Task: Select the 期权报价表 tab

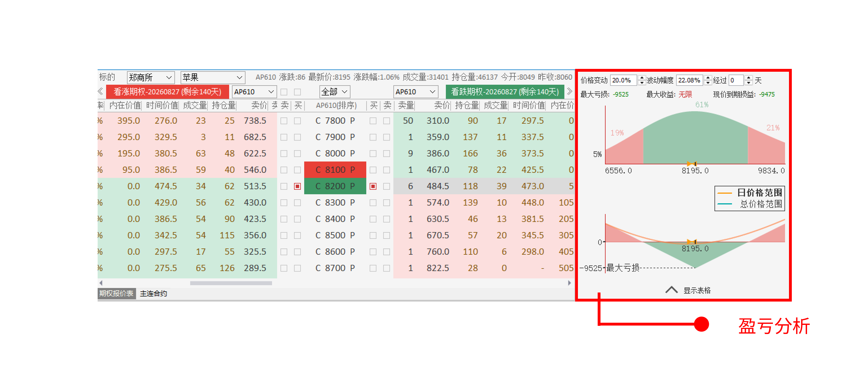Action: click(116, 293)
